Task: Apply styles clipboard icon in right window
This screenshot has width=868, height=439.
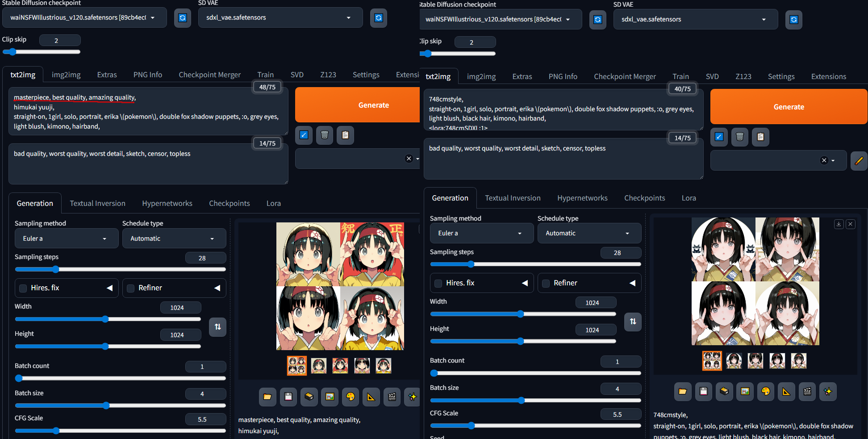Action: click(x=760, y=137)
